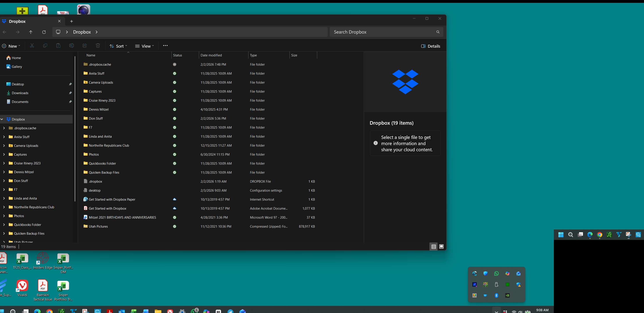
Task: Open the Sort dropdown
Action: pos(119,46)
